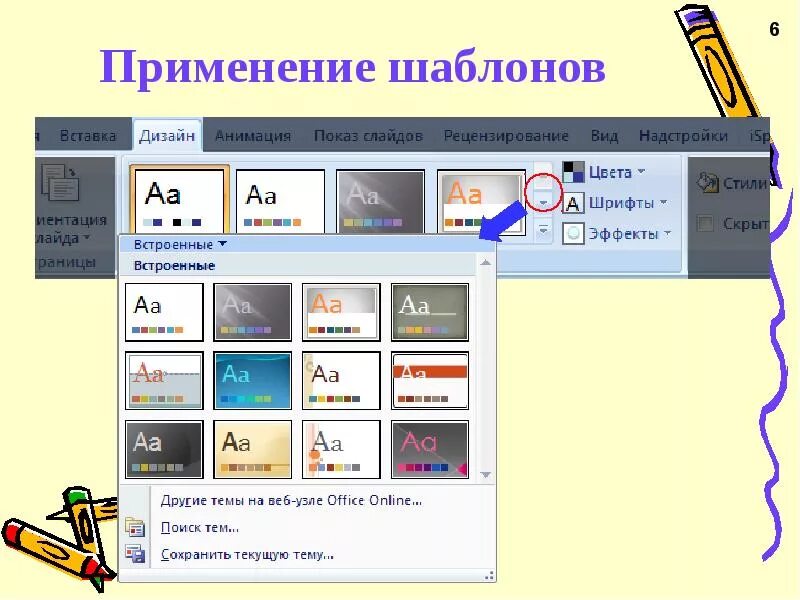This screenshot has height=600, width=800.
Task: Open the Вид tab
Action: (604, 136)
